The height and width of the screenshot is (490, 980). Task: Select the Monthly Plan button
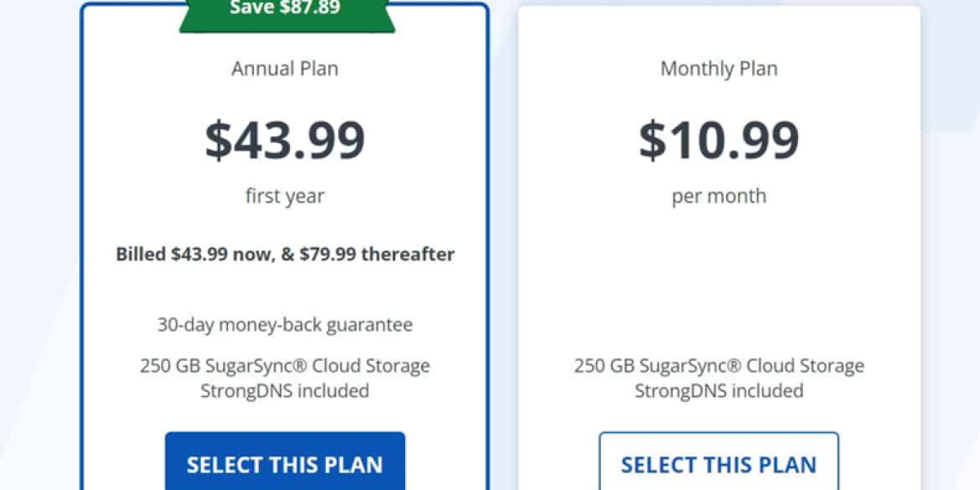click(x=719, y=464)
